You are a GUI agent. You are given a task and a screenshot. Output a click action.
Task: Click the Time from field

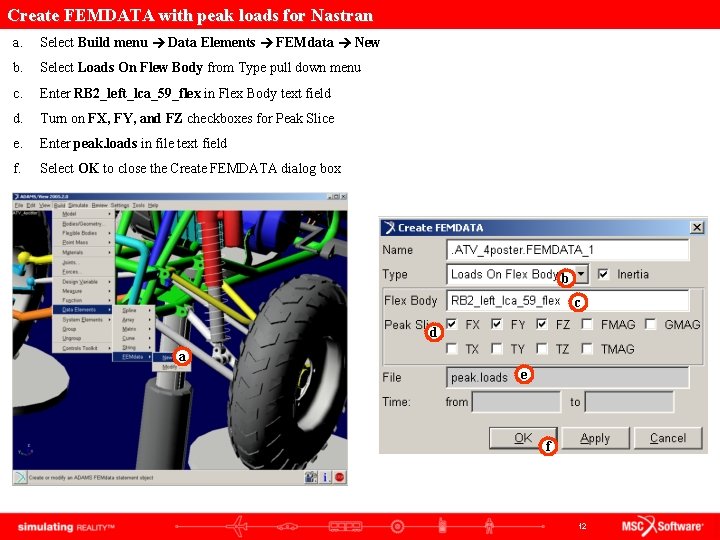pos(517,402)
